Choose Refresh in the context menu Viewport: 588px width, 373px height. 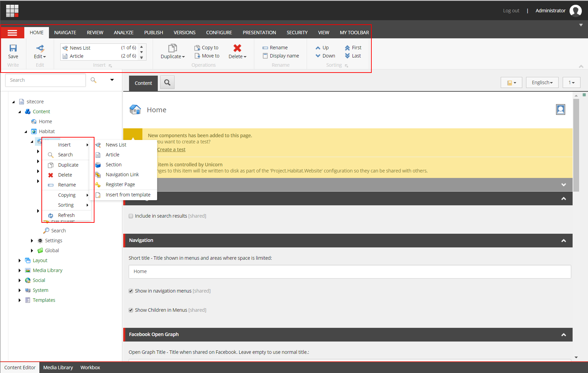(x=66, y=215)
